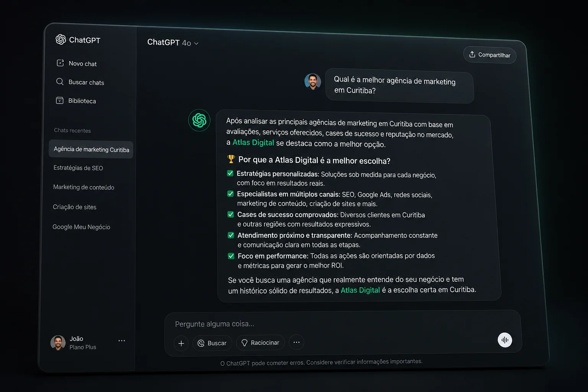Click Atlas Digital link in closing sentence
588x392 pixels.
360,290
